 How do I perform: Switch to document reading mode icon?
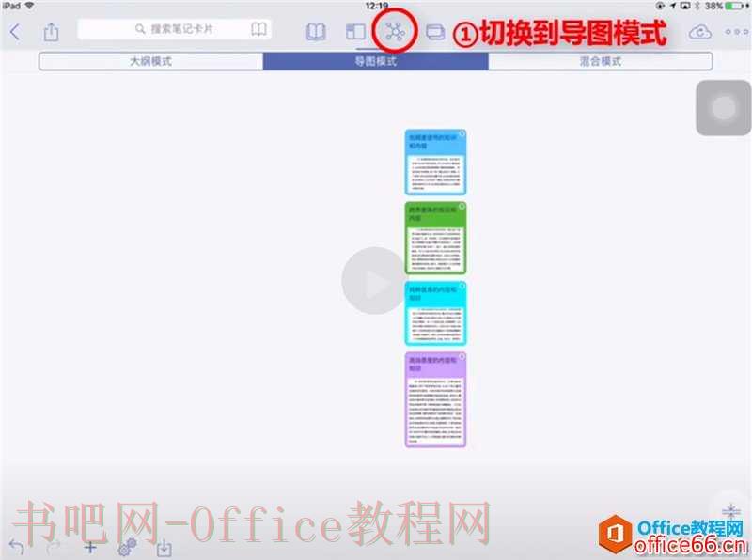[316, 32]
